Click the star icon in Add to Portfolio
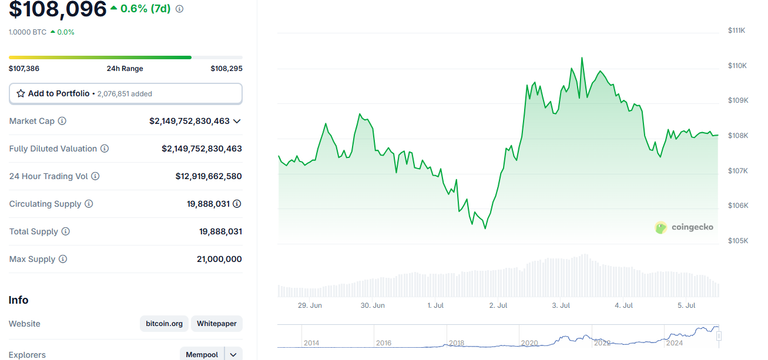 21,94
